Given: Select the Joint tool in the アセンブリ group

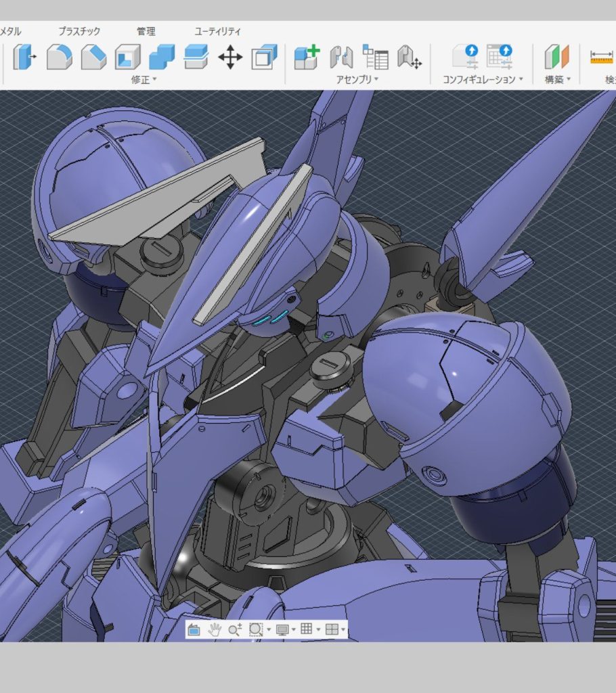Looking at the screenshot, I should click(x=341, y=57).
